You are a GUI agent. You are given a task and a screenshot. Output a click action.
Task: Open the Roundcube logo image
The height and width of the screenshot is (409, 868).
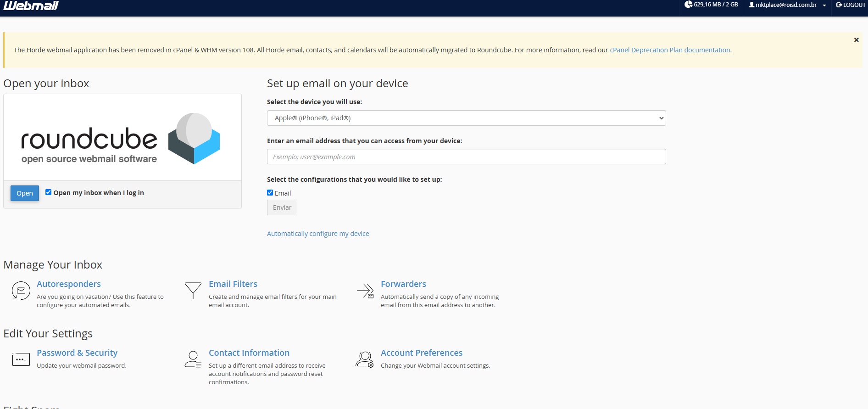coord(121,139)
